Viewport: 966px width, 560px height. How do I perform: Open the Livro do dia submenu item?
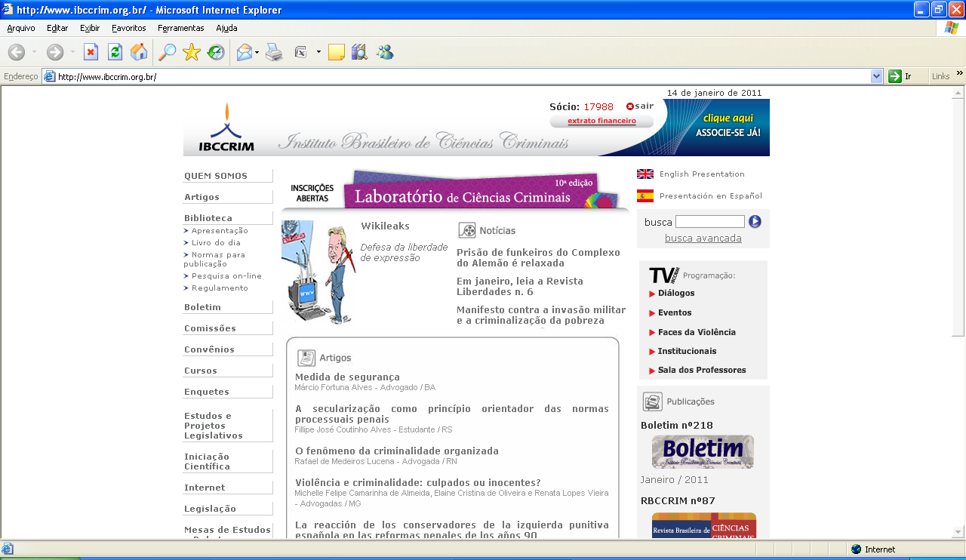click(x=216, y=243)
